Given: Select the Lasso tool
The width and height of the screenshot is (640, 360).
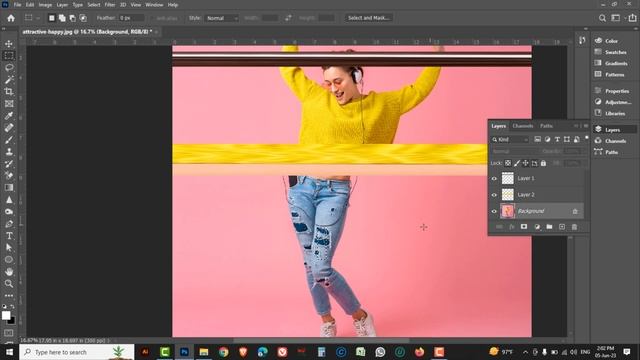Looking at the screenshot, I should (9, 67).
